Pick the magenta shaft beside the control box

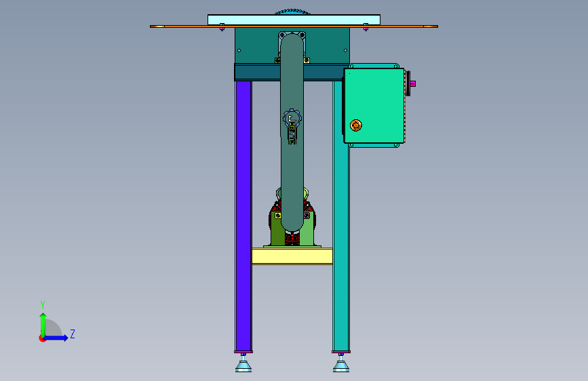[413, 83]
